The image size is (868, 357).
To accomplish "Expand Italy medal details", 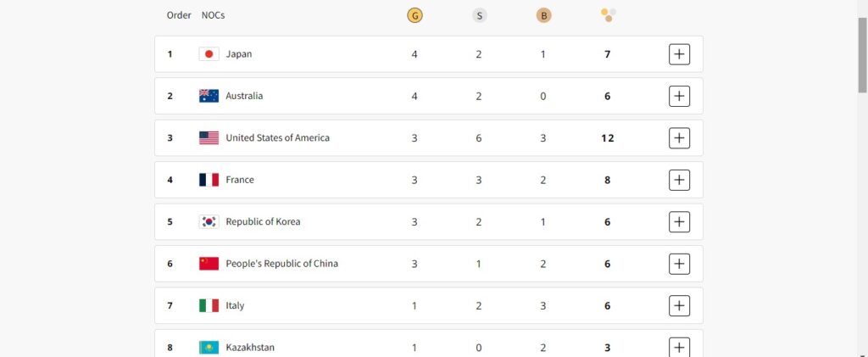I will pyautogui.click(x=679, y=305).
